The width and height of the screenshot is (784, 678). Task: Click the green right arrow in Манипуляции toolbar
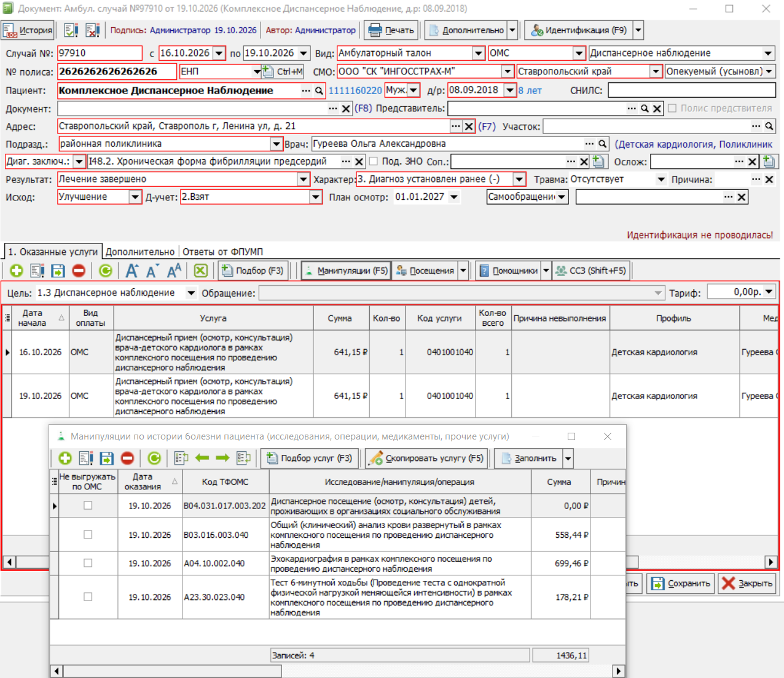[222, 458]
